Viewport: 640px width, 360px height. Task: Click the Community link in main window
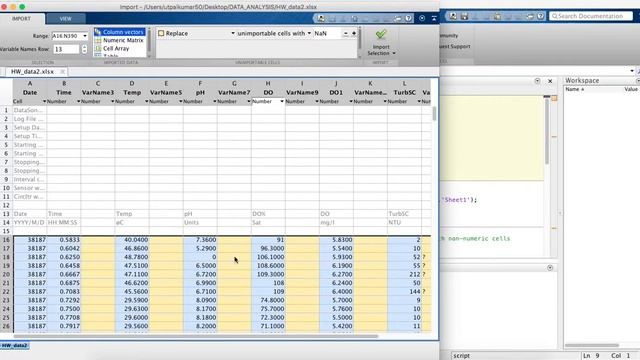(x=449, y=36)
